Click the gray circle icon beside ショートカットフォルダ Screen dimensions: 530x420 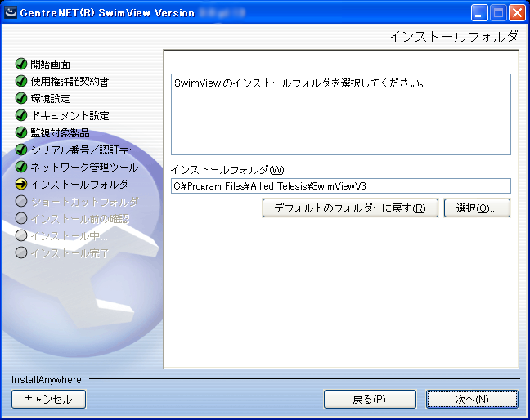click(21, 201)
